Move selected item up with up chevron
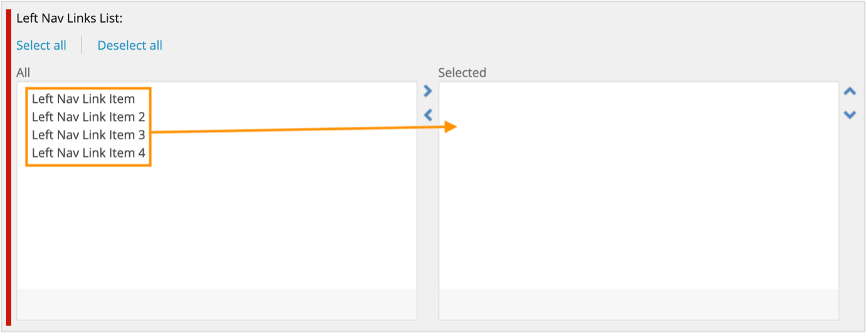868x335 pixels. [x=850, y=92]
